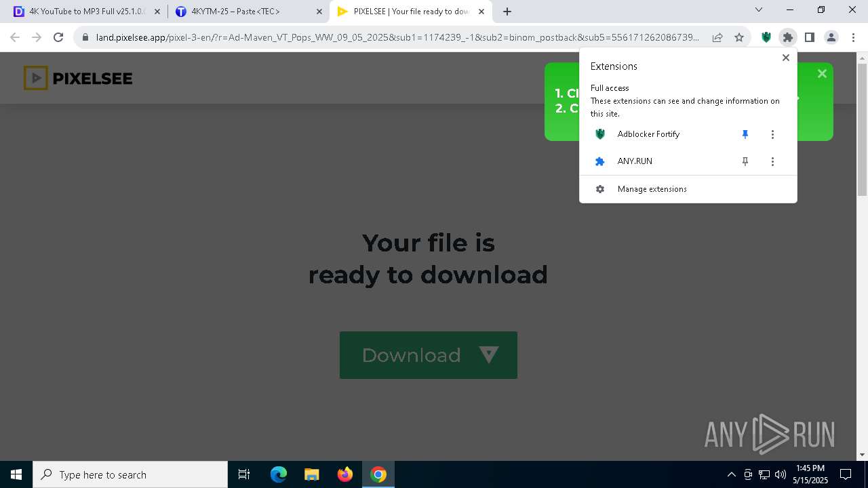Go back to the previous page
Image resolution: width=868 pixels, height=488 pixels.
point(15,37)
